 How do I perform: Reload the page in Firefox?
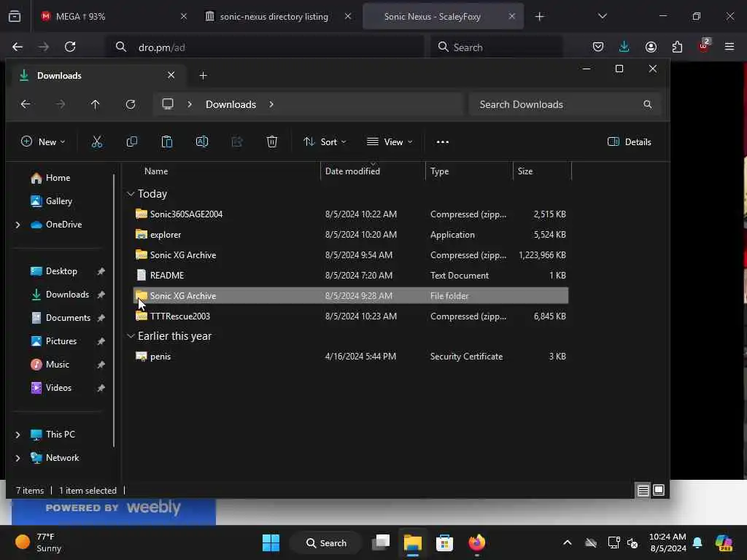pos(70,47)
